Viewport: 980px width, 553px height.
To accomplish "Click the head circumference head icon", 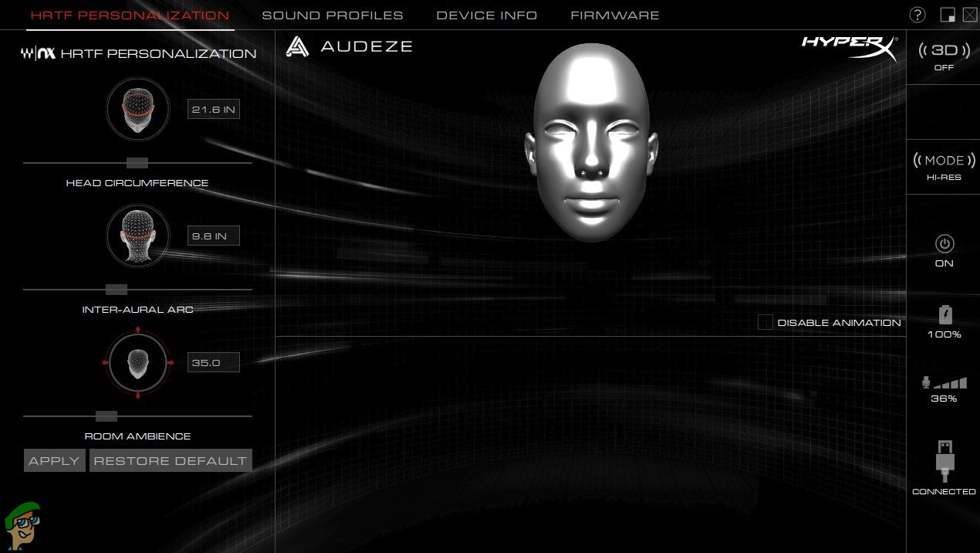I will [x=137, y=110].
